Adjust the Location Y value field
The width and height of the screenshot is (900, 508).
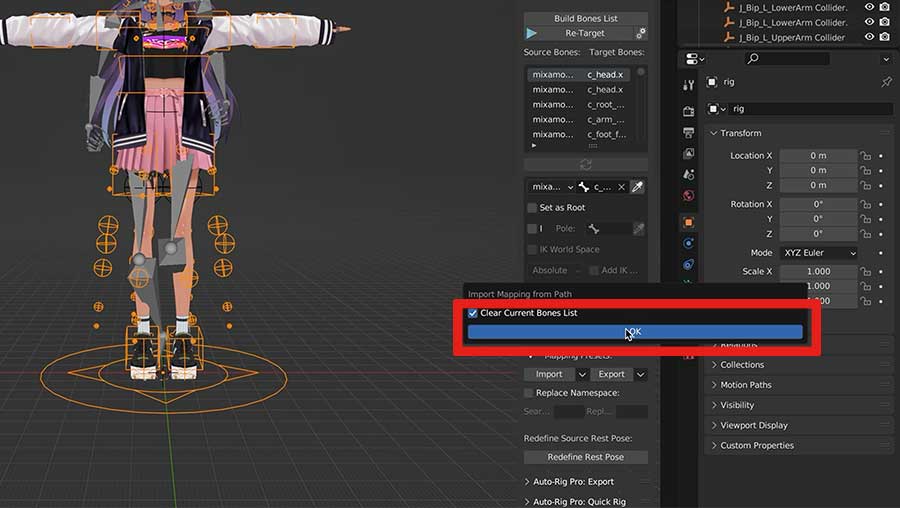click(818, 170)
